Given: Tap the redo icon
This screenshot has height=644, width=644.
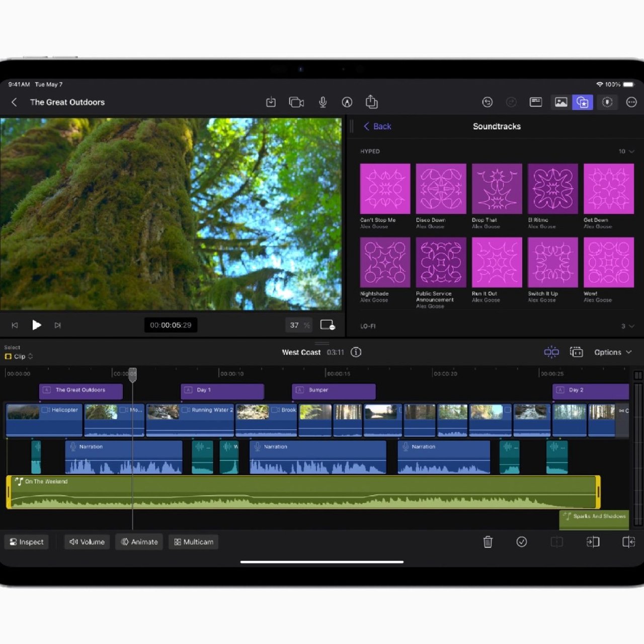Looking at the screenshot, I should [511, 102].
